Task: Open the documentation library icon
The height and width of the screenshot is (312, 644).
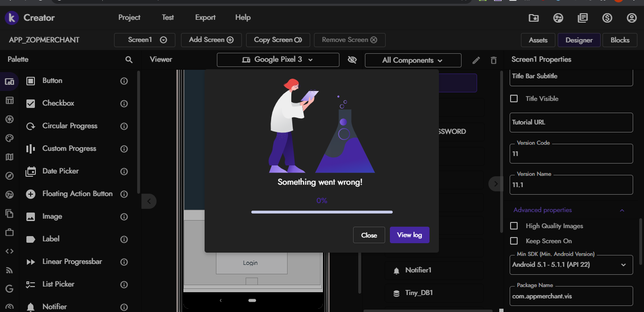Action: (583, 18)
